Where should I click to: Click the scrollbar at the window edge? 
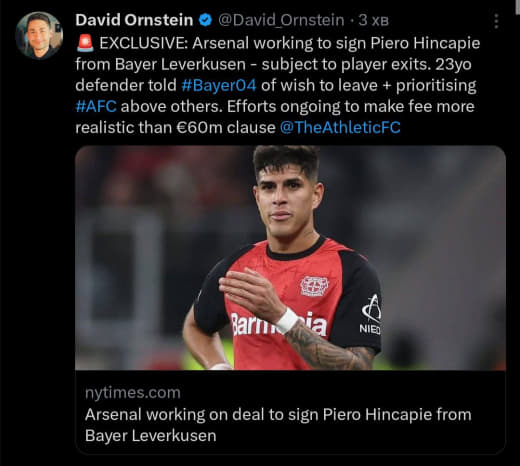[x=516, y=7]
